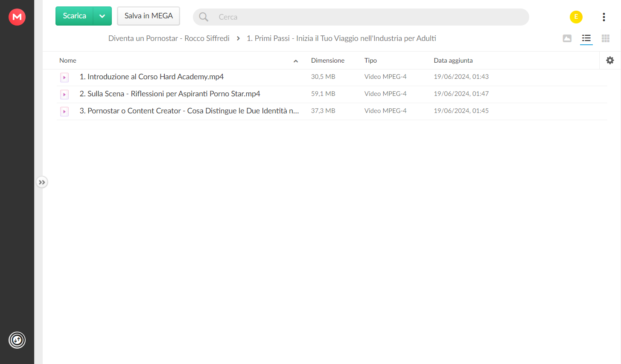Toggle sort order arrow on Nome column
This screenshot has height=364, width=621.
coord(296,61)
